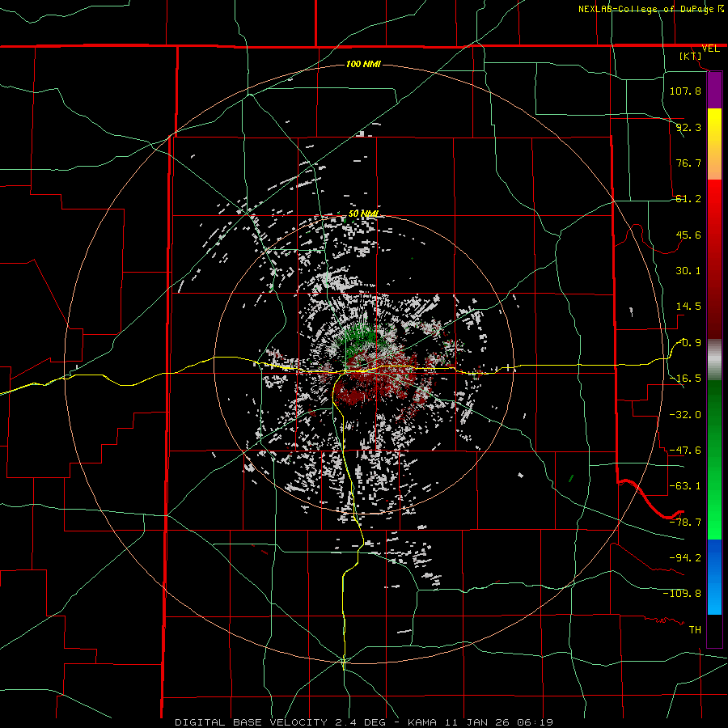Image resolution: width=728 pixels, height=728 pixels.
Task: Click the 92.3 velocity scale value
Action: [x=688, y=127]
